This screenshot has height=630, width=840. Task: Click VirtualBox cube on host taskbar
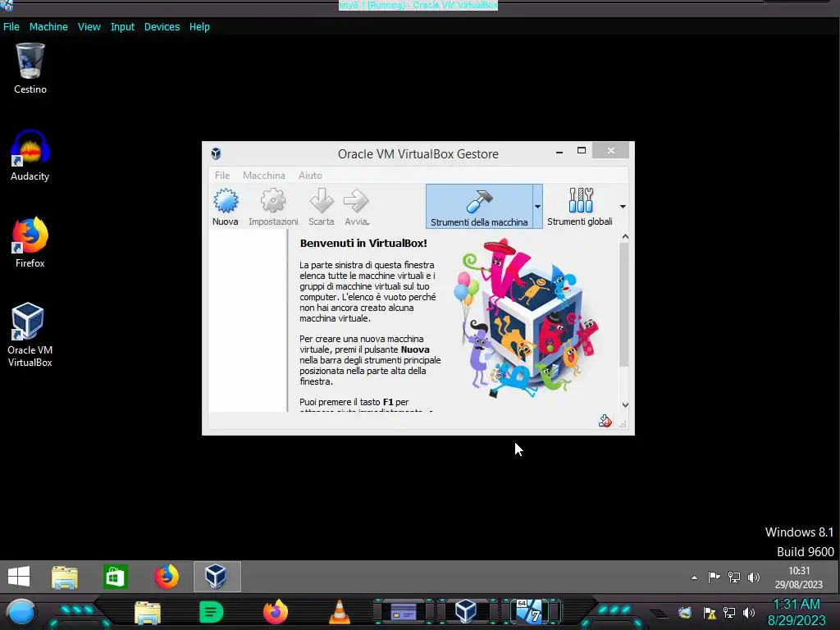point(465,611)
